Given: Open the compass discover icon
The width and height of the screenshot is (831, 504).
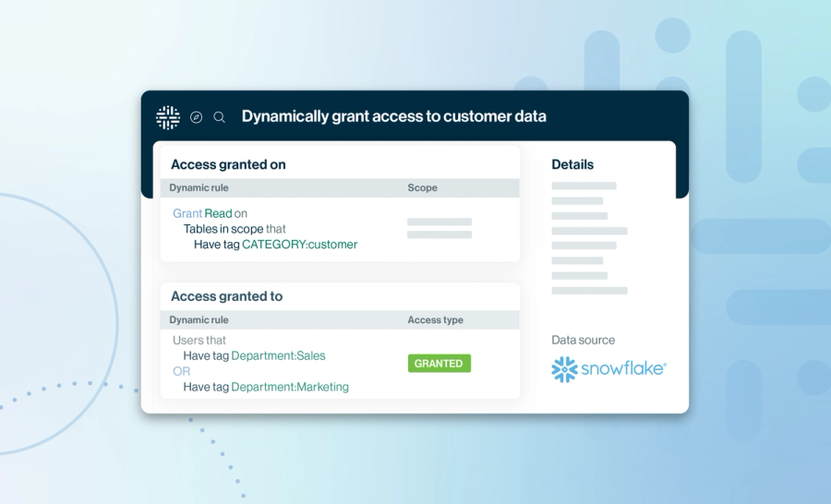Looking at the screenshot, I should [196, 117].
